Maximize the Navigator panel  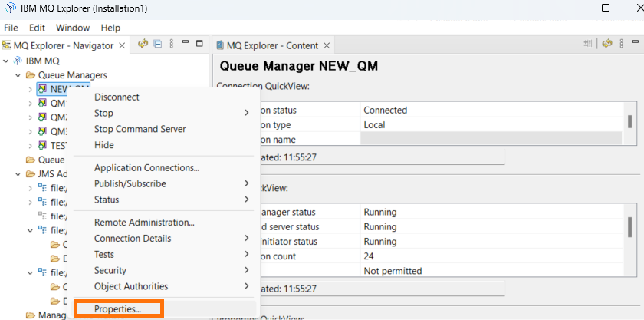tap(199, 43)
